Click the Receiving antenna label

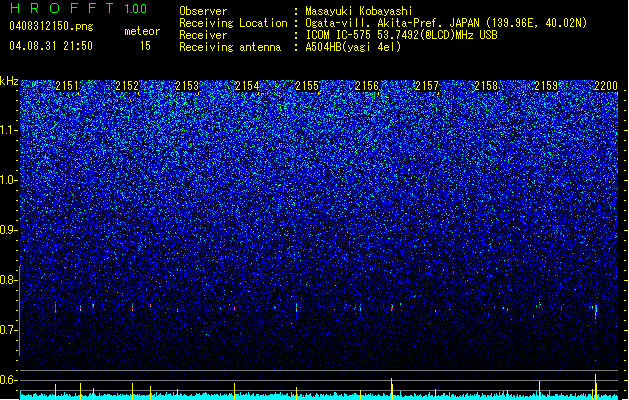(230, 47)
